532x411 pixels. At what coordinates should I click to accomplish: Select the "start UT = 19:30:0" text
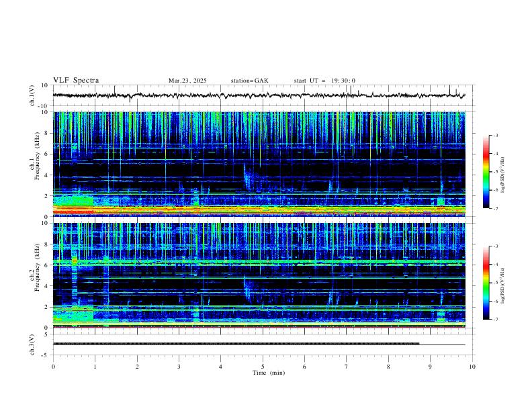(x=324, y=81)
